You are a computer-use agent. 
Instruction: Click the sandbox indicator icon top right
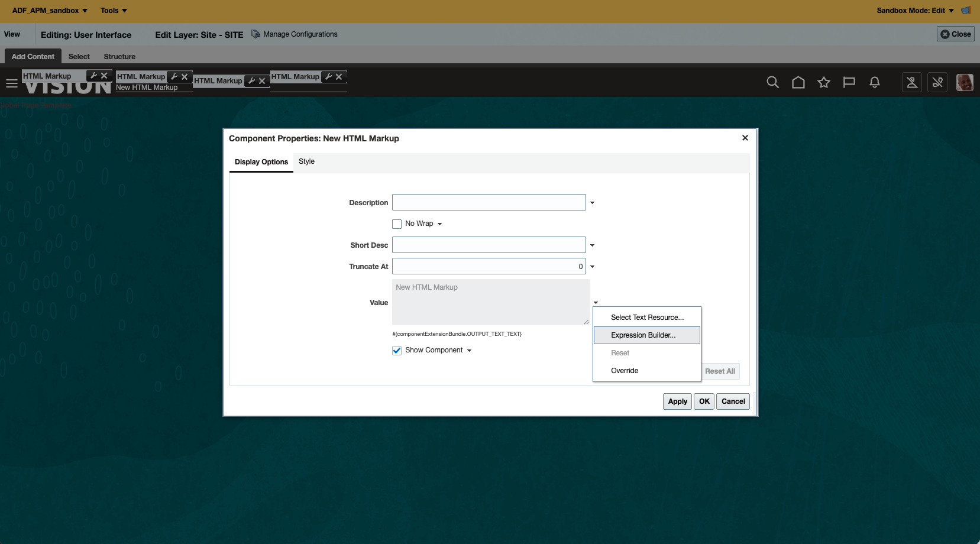point(966,10)
